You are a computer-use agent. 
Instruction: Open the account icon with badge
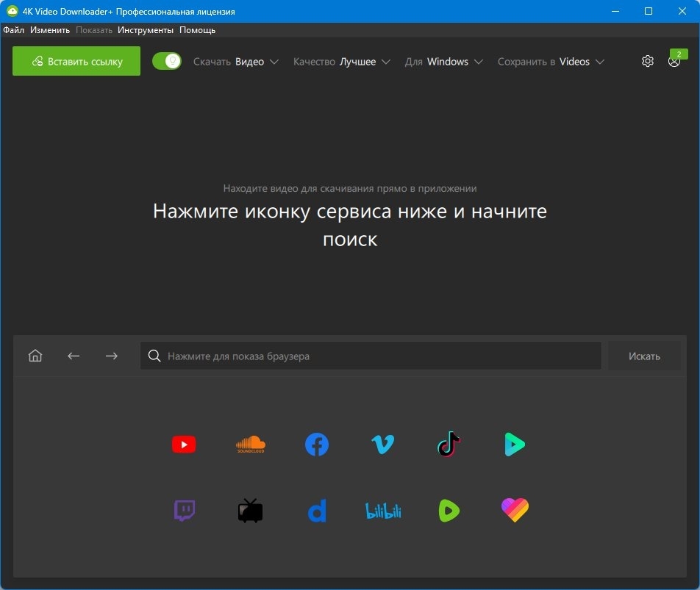point(674,61)
